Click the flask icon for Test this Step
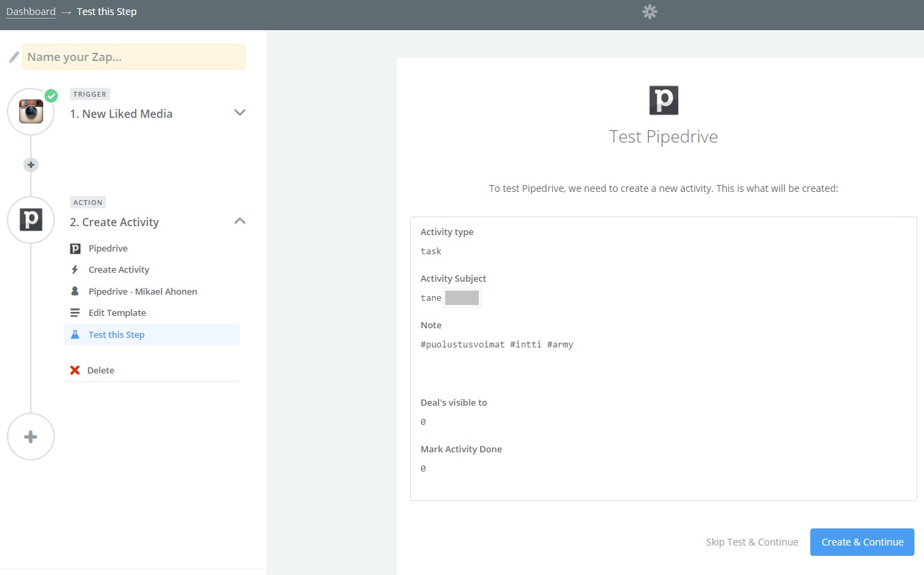Viewport: 924px width, 575px height. (75, 334)
